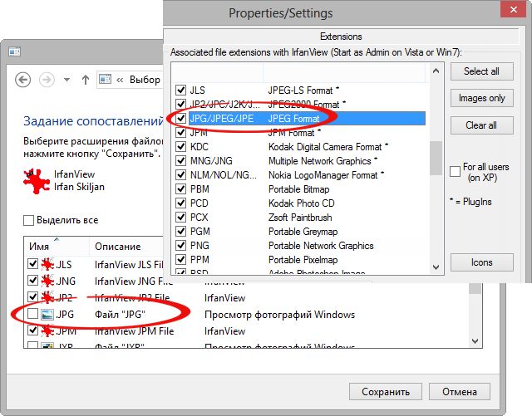Click the .JPG picture file icon
This screenshot has width=532, height=416.
pyautogui.click(x=47, y=315)
